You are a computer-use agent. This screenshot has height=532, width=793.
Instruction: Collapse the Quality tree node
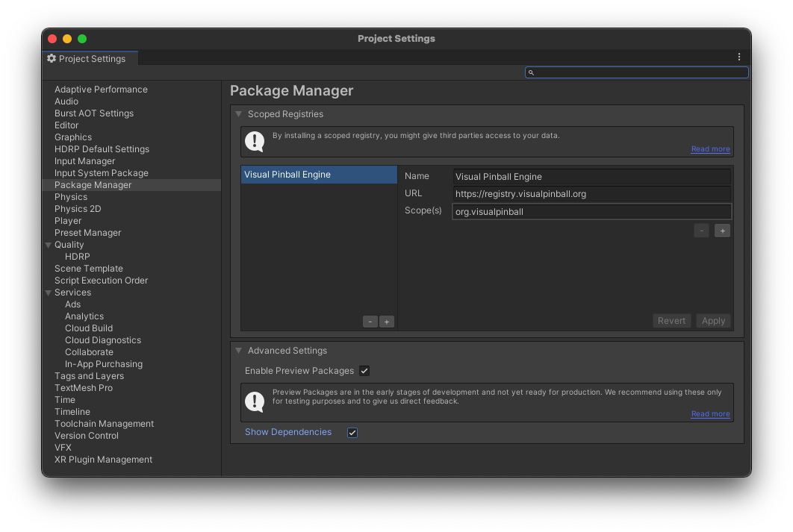tap(49, 245)
